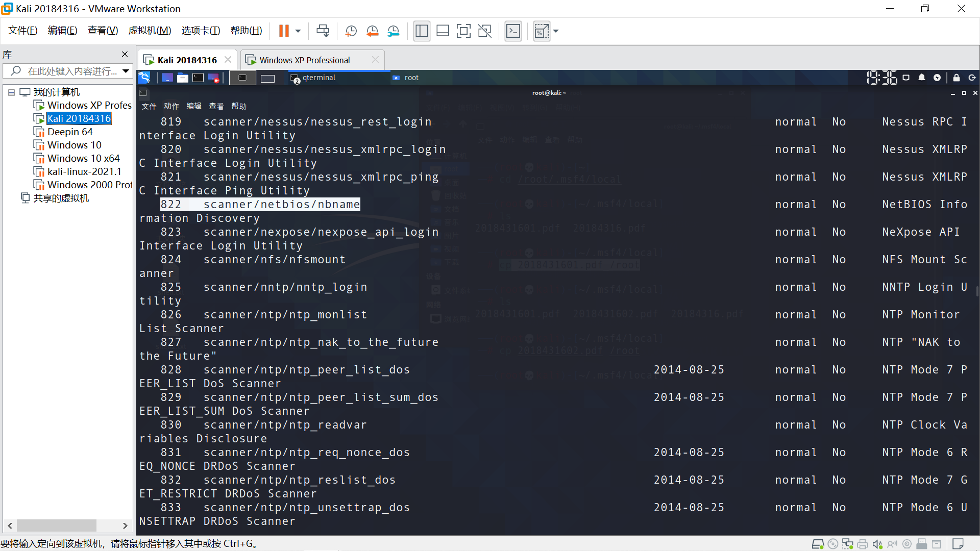The width and height of the screenshot is (980, 551).
Task: Click Send Ctrl+Alt+Del toolbar icon
Action: tap(323, 31)
